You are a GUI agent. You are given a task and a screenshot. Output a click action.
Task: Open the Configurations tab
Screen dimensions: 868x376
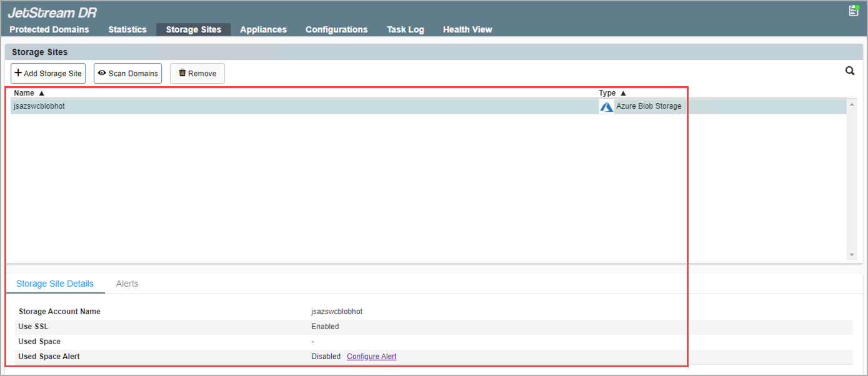pos(336,29)
